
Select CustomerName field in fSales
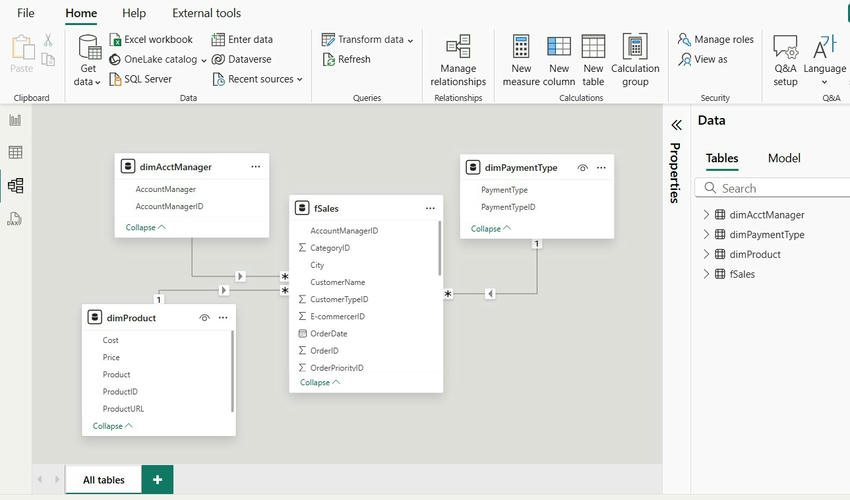(338, 282)
